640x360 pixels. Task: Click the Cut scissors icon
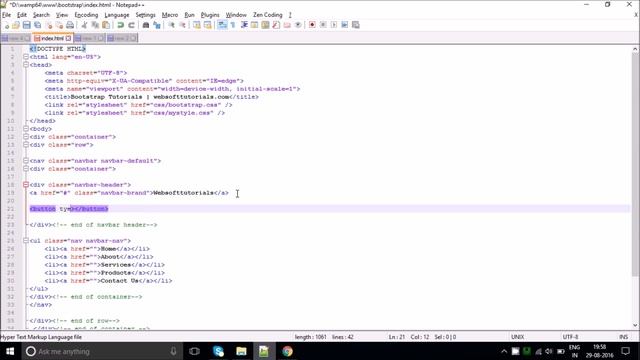(84, 25)
